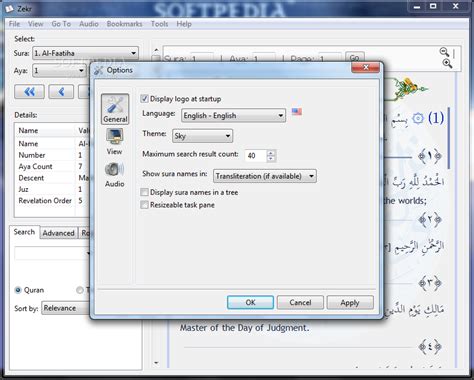This screenshot has width=474, height=380.
Task: Increase maximum search result count
Action: click(271, 153)
